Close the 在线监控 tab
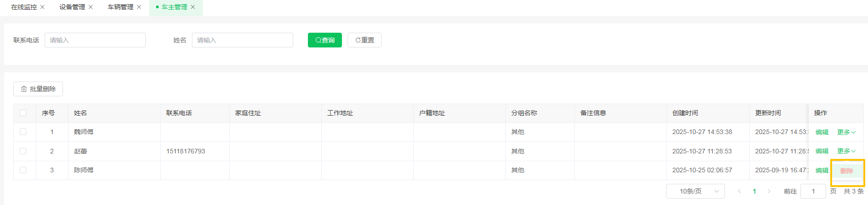The image size is (868, 205). (x=43, y=7)
